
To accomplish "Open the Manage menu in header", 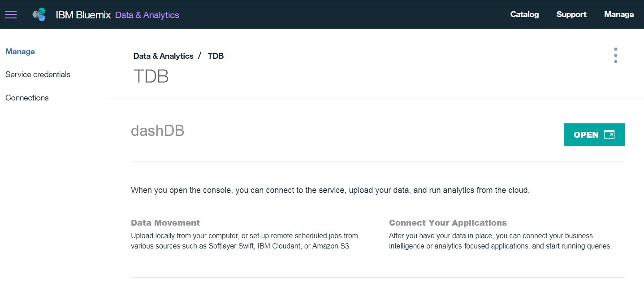I will coord(619,14).
